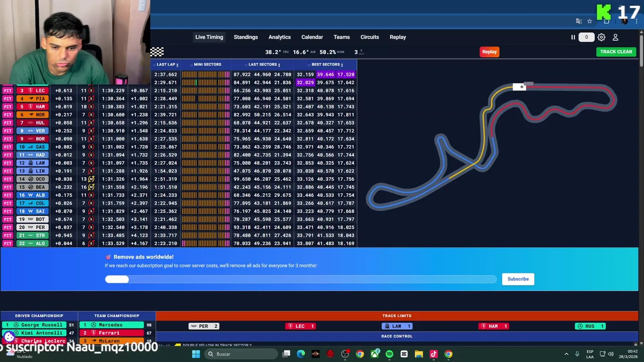Click microphone icon in system tray

[577, 354]
